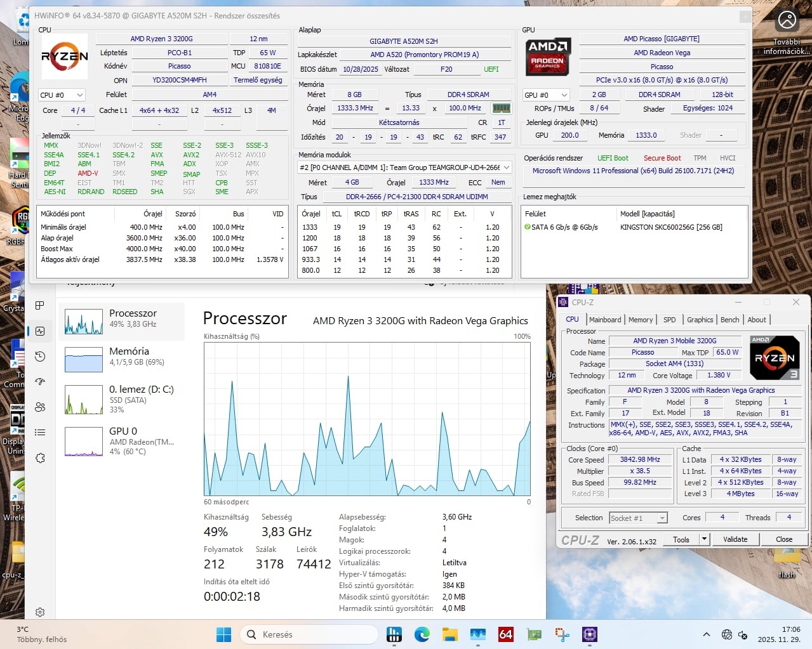
Task: Click the memory module icon in HWiNFO
Action: (x=502, y=108)
